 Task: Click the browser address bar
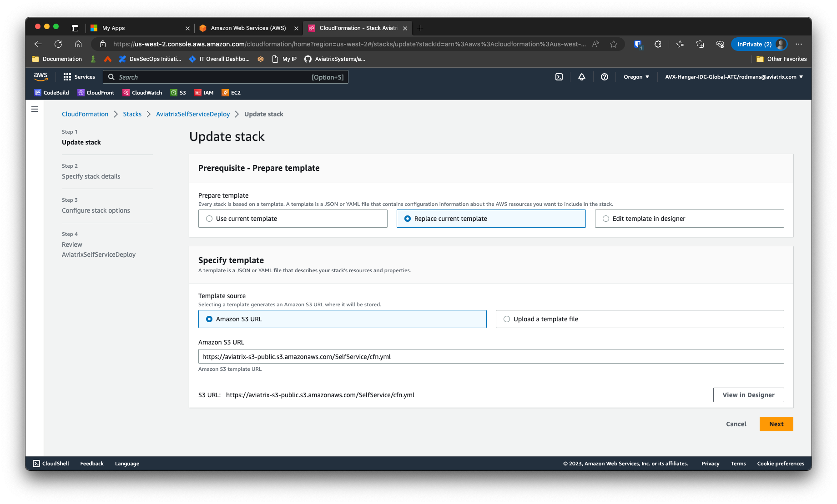point(349,44)
